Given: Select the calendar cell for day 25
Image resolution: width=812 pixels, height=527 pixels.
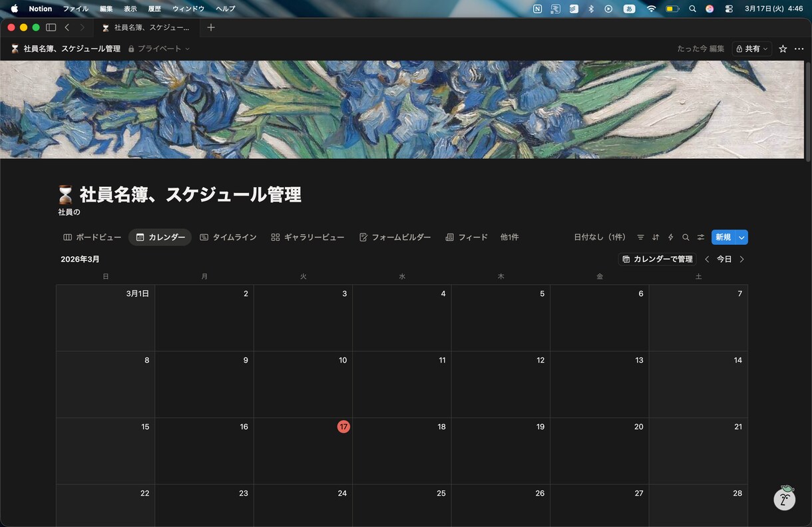Looking at the screenshot, I should coord(402,506).
